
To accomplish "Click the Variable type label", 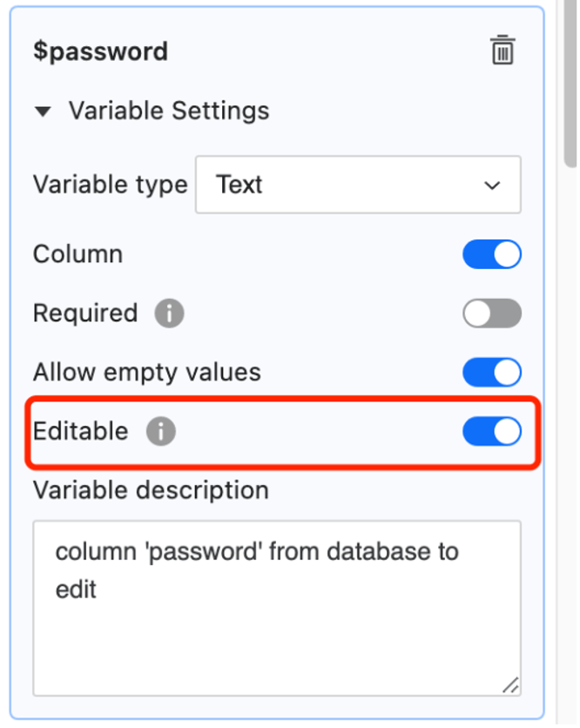I will (110, 185).
